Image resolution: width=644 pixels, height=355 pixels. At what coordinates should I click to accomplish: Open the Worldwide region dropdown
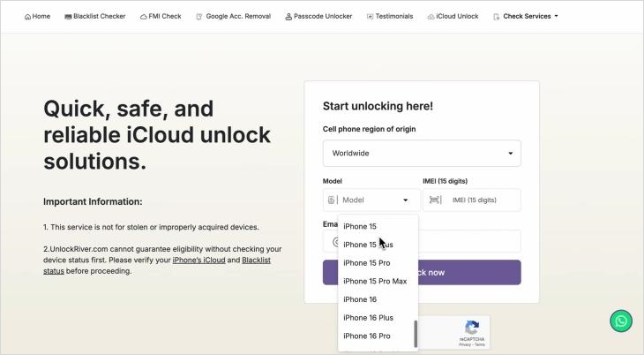[x=422, y=153]
